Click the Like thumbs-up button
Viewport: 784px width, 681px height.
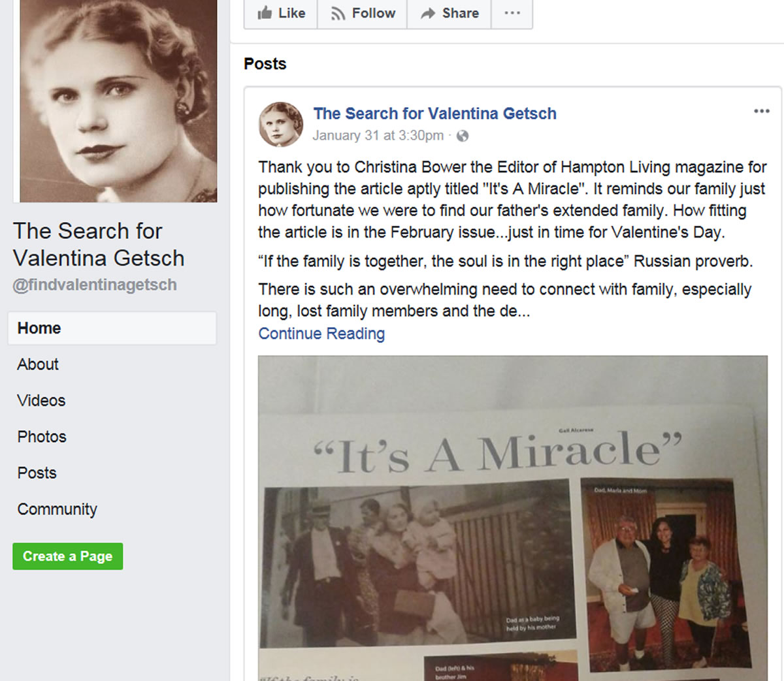pyautogui.click(x=281, y=13)
